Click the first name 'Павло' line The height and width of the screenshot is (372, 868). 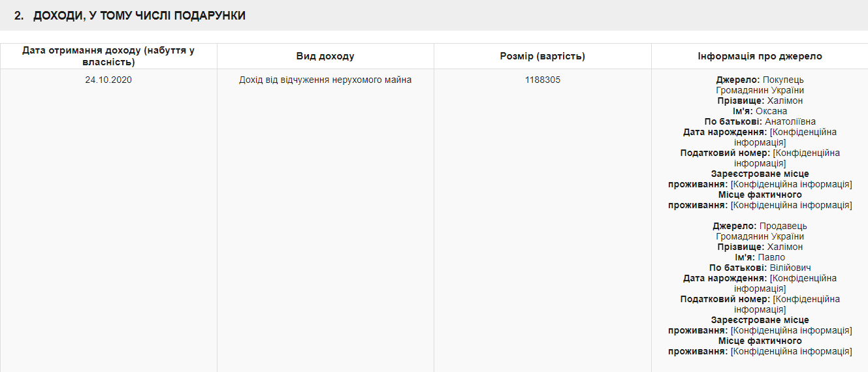[760, 257]
